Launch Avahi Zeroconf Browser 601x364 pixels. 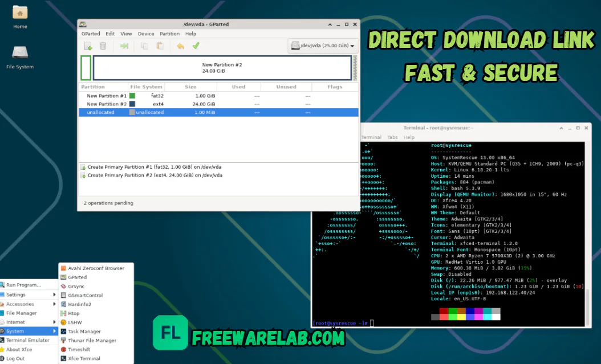[x=96, y=268]
